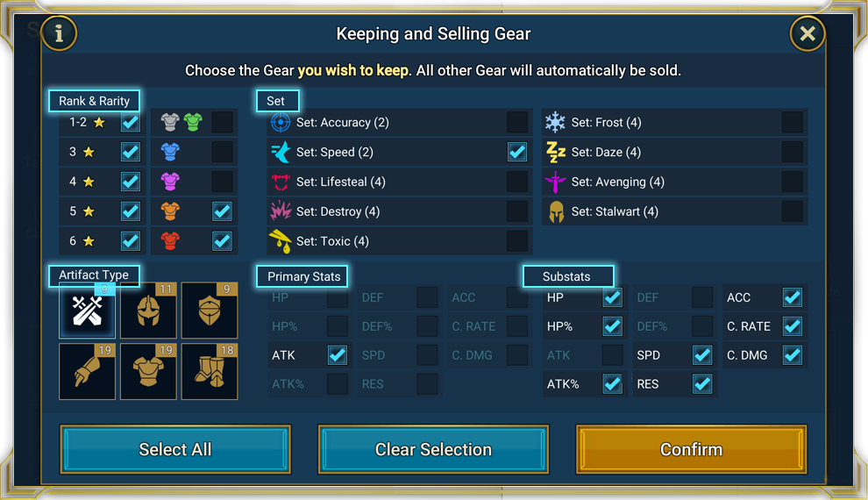
Task: Click the Frost set snowflake icon
Action: click(x=555, y=123)
